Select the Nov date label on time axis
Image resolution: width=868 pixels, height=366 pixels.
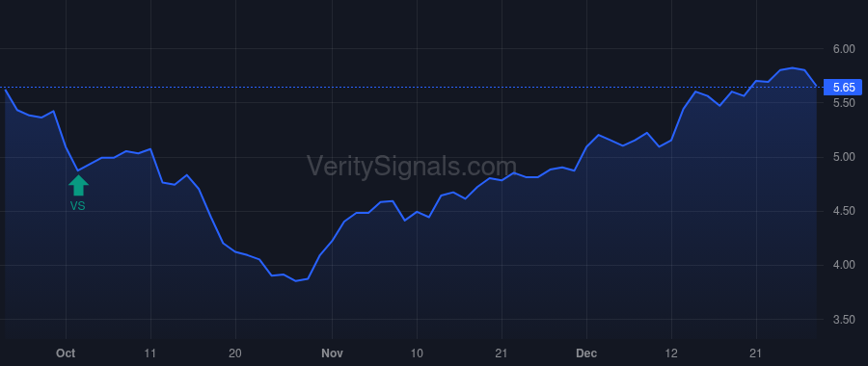332,353
